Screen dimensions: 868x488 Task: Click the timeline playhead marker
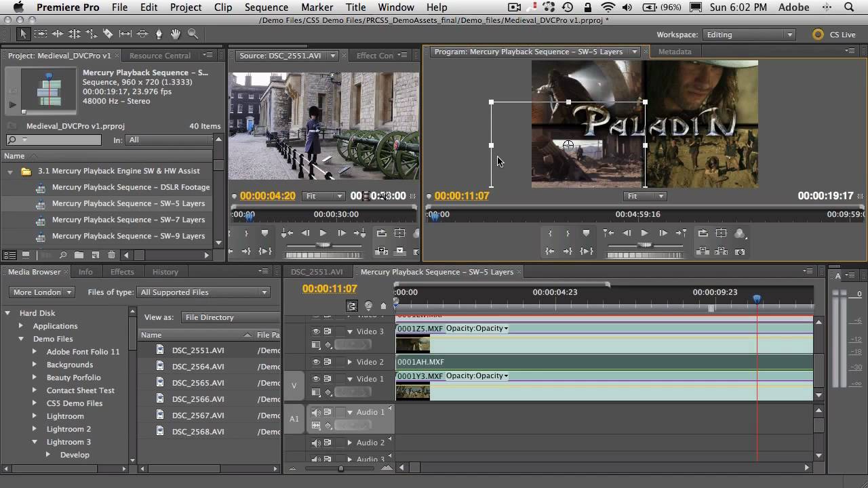pyautogui.click(x=757, y=299)
